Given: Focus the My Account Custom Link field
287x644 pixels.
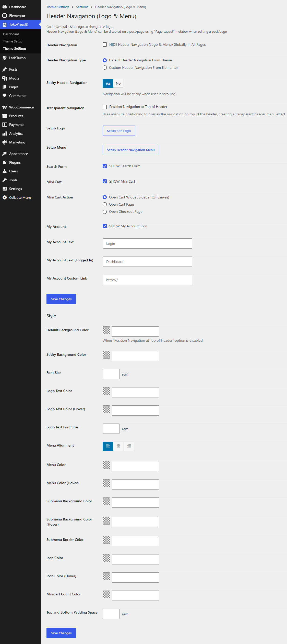Looking at the screenshot, I should point(148,280).
